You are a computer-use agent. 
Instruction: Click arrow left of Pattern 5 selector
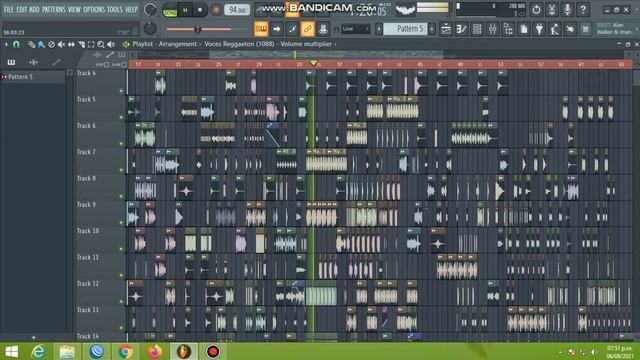click(379, 29)
